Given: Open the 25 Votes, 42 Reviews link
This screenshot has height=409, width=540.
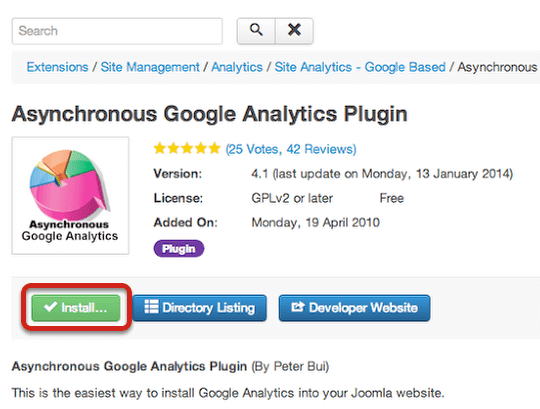Looking at the screenshot, I should point(291,149).
